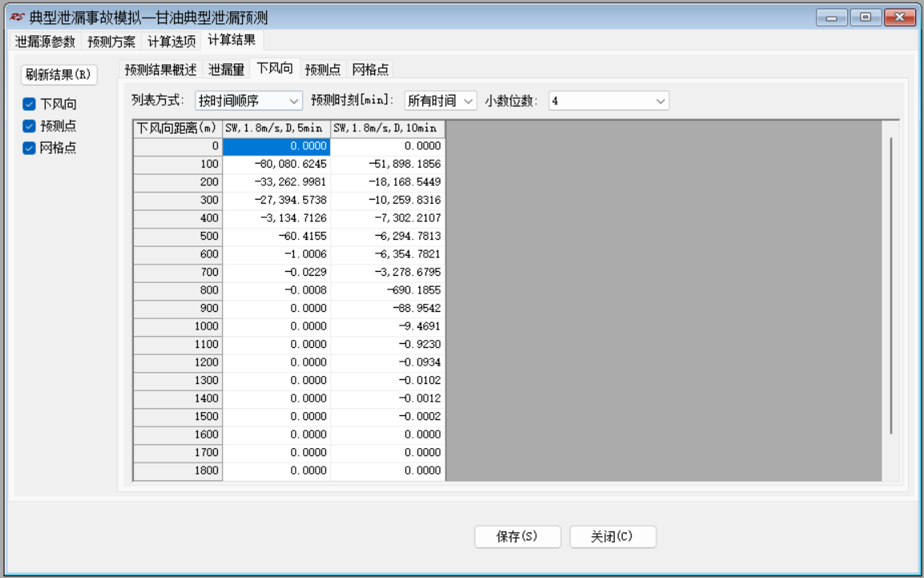
Task: Click row header 1500 in distance column
Action: pos(178,417)
